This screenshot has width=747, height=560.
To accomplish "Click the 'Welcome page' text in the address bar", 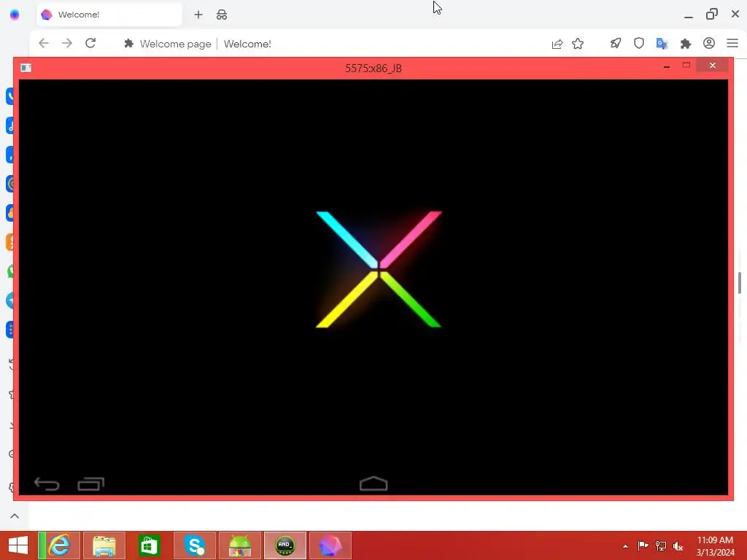I will click(x=175, y=44).
